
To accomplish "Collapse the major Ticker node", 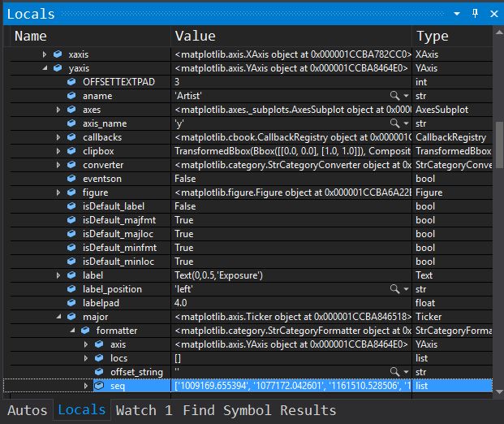I will [58, 317].
